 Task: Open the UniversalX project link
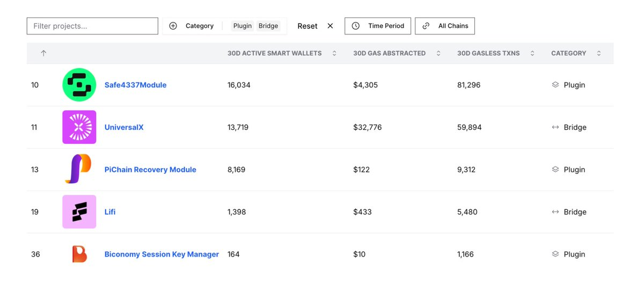click(x=124, y=127)
